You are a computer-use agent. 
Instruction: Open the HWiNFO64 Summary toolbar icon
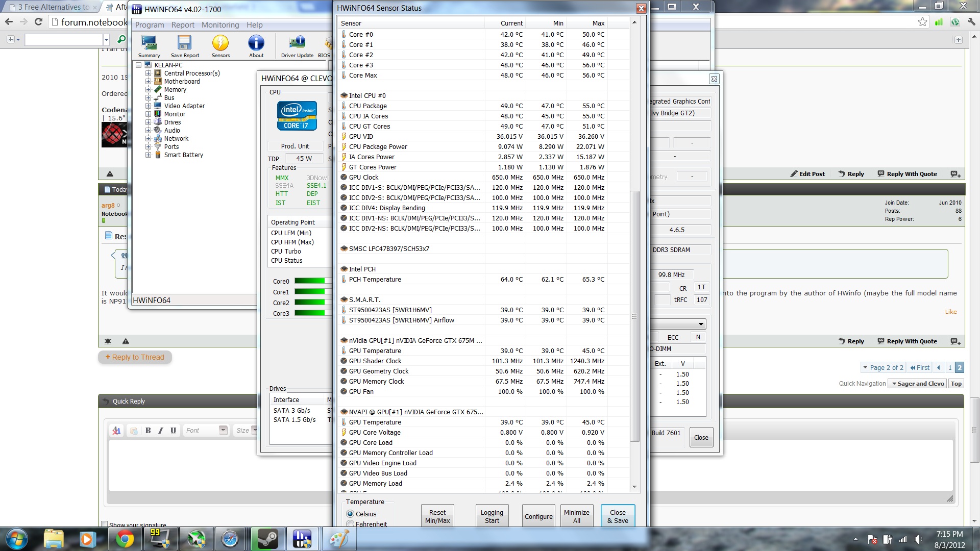(x=149, y=46)
